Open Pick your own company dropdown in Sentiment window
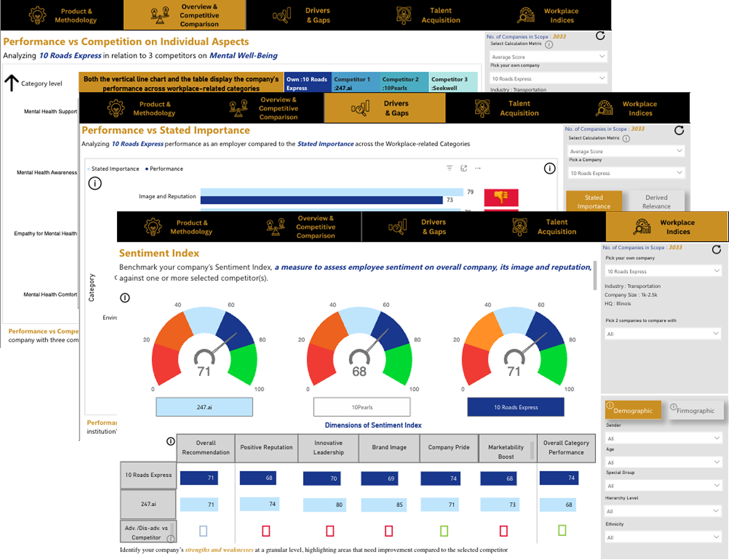This screenshot has height=560, width=729. [x=663, y=271]
